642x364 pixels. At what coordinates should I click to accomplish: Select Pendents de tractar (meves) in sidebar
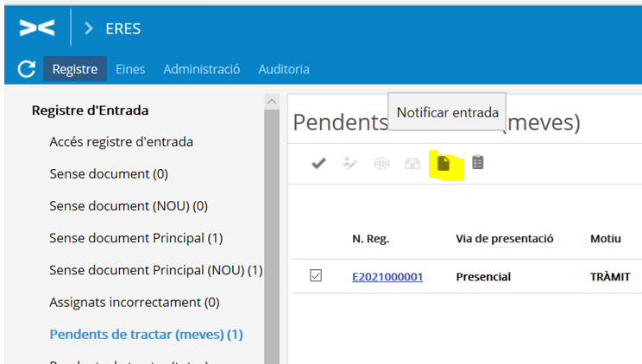coord(146,334)
